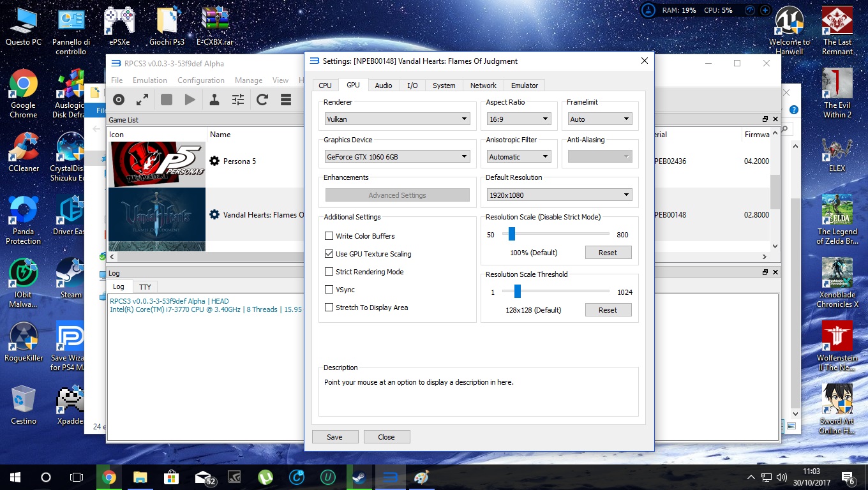Click the gear icon beside Vandal Hearts

click(x=214, y=215)
